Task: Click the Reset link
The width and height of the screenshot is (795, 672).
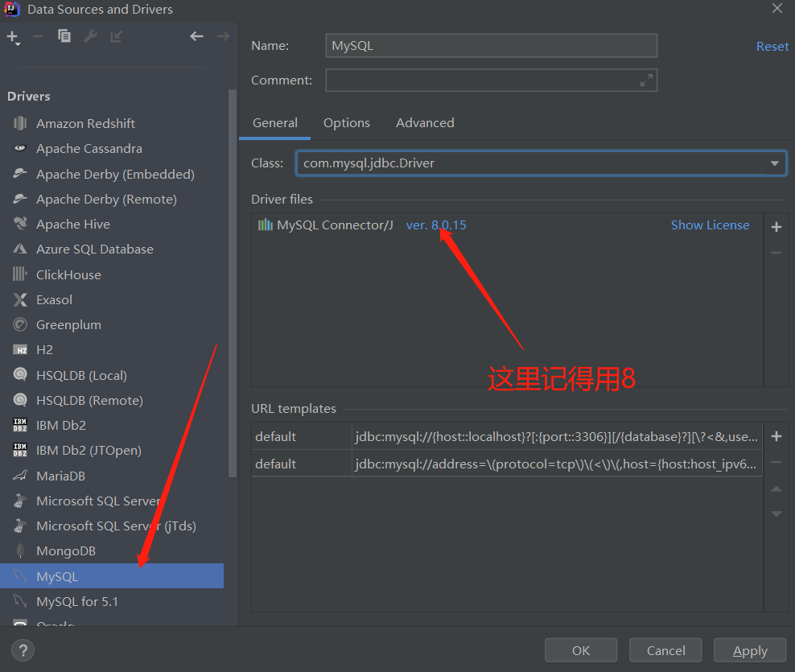Action: (772, 46)
